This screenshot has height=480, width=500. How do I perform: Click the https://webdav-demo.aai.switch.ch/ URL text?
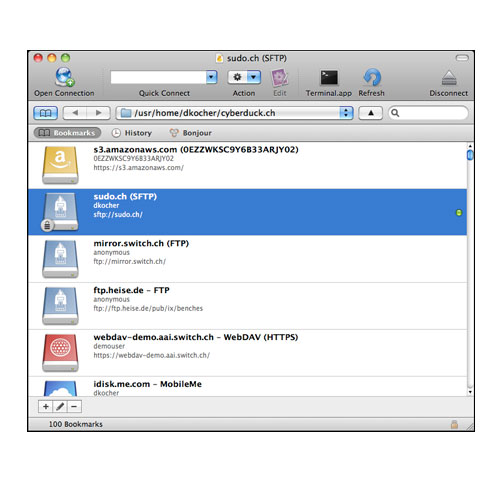(152, 355)
